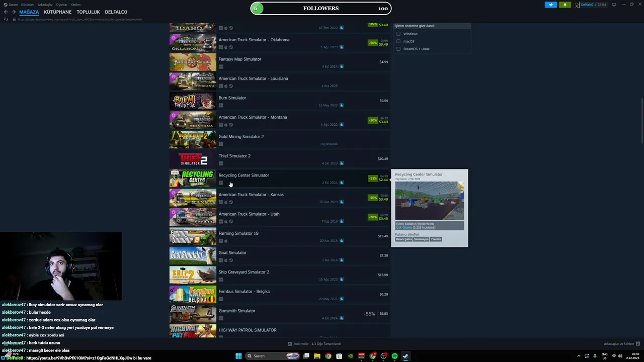
Task: Select the Fernbus Simulator - Belçika title
Action: coord(244,292)
